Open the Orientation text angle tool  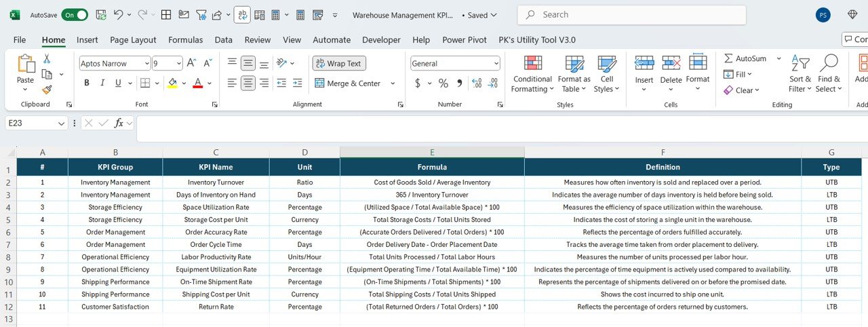tap(282, 63)
